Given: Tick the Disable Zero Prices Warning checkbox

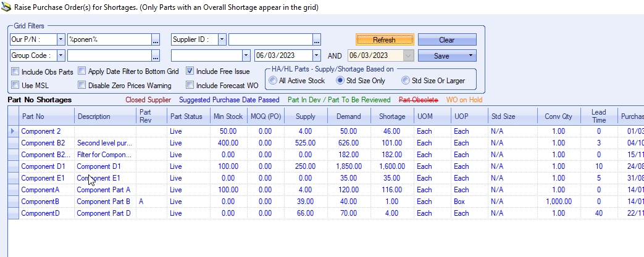Looking at the screenshot, I should coord(82,85).
